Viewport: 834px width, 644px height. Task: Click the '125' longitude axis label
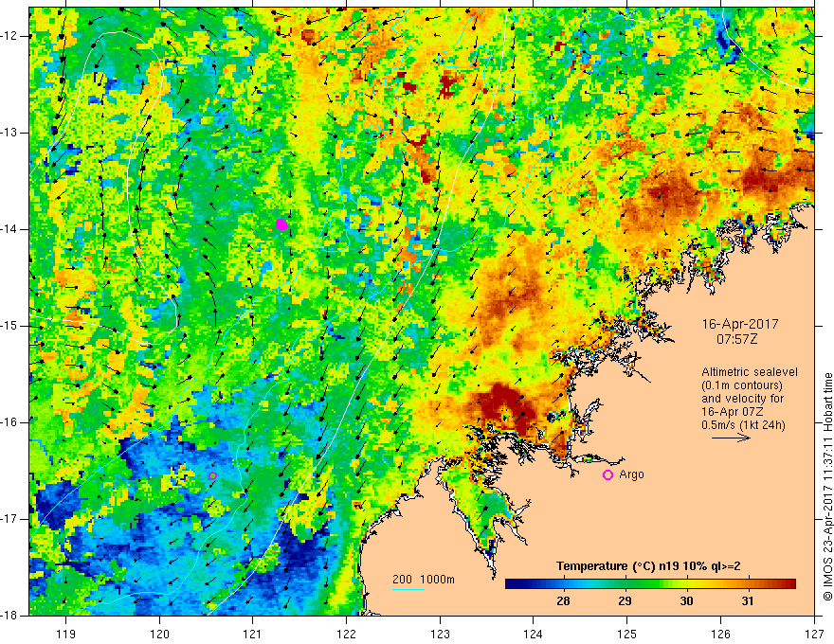[627, 634]
